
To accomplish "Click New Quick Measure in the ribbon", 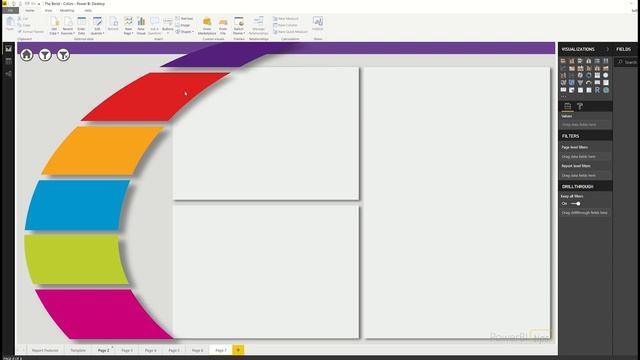I will click(290, 31).
